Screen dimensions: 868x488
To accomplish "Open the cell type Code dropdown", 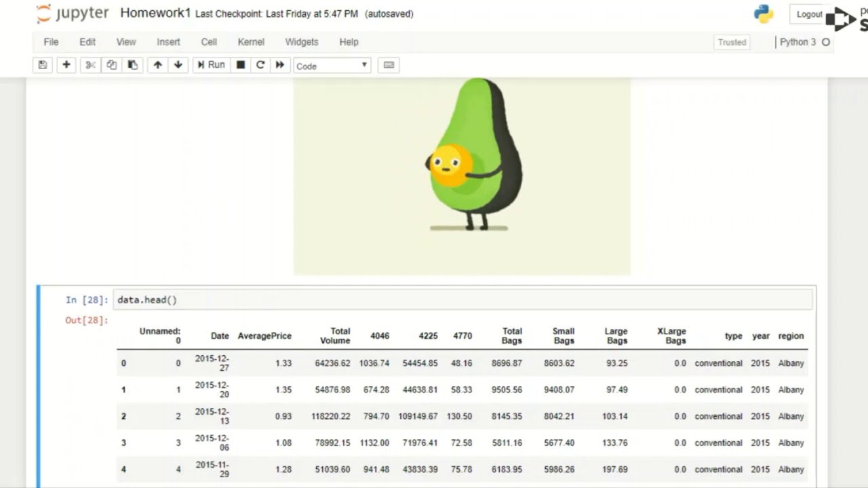I will click(x=332, y=66).
